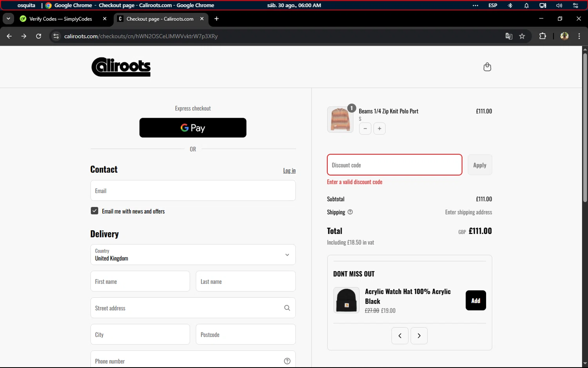Click 'Beams 1/4 Zip Knit Polo Port' title
588x368 pixels.
[x=388, y=111]
